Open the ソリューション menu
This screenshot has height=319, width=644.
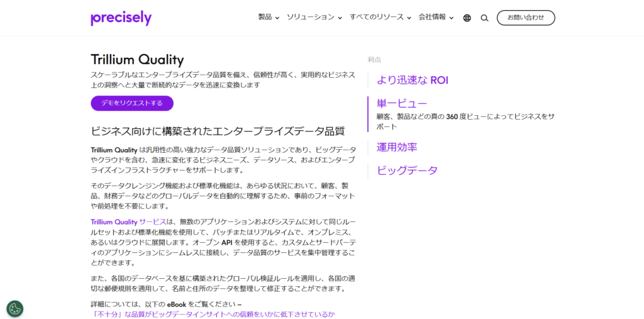coord(311,17)
